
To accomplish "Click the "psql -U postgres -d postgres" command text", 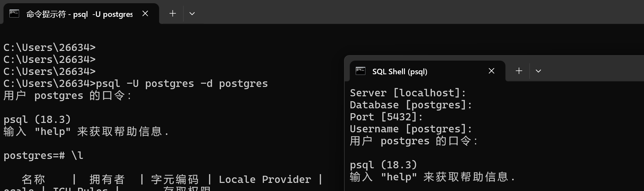I will 182,84.
